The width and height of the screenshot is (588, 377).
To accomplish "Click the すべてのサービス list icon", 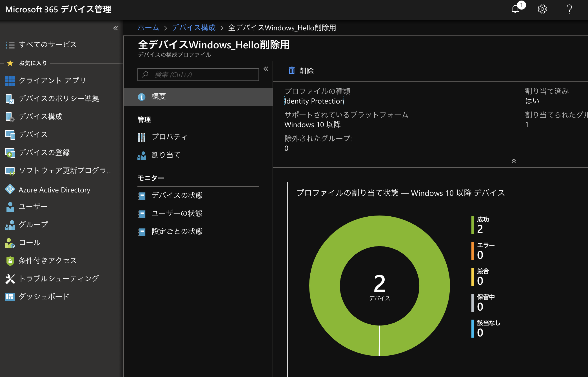I will pos(10,45).
